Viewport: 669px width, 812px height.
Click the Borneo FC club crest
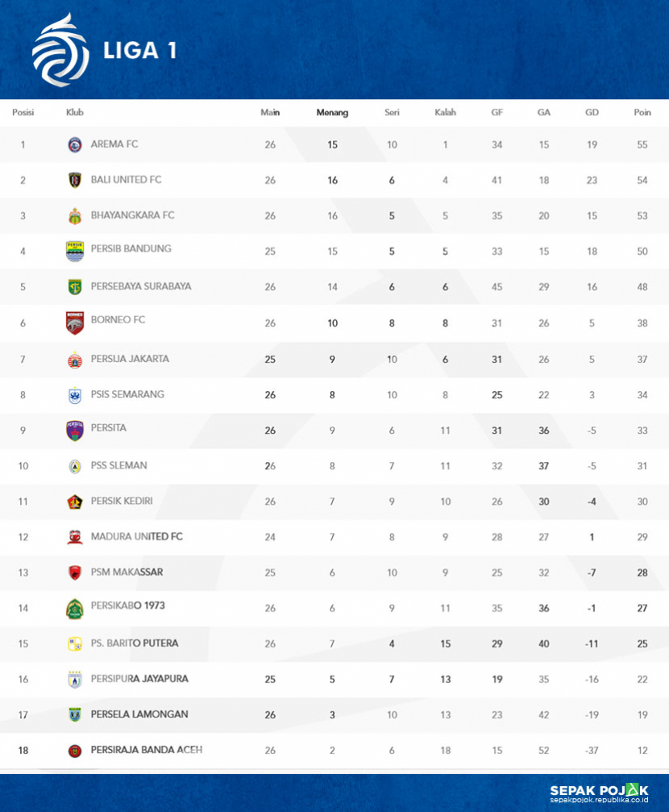pyautogui.click(x=75, y=323)
